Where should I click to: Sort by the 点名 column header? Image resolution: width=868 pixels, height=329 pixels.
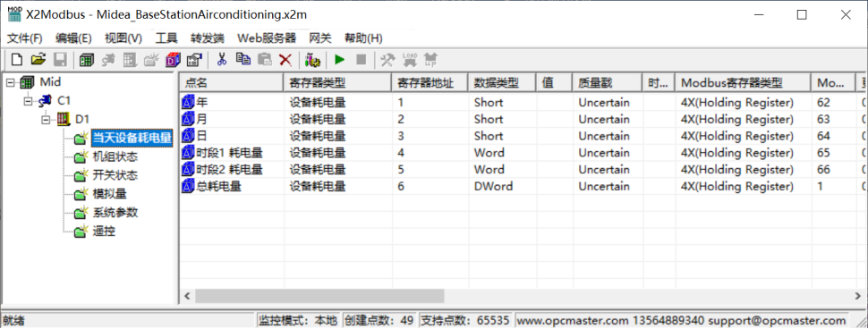coord(231,83)
